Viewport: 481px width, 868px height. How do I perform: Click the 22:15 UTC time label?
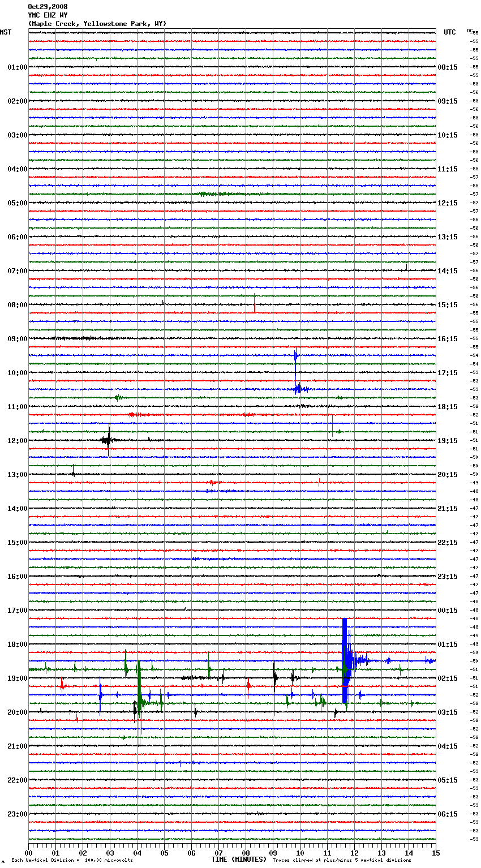click(x=448, y=543)
